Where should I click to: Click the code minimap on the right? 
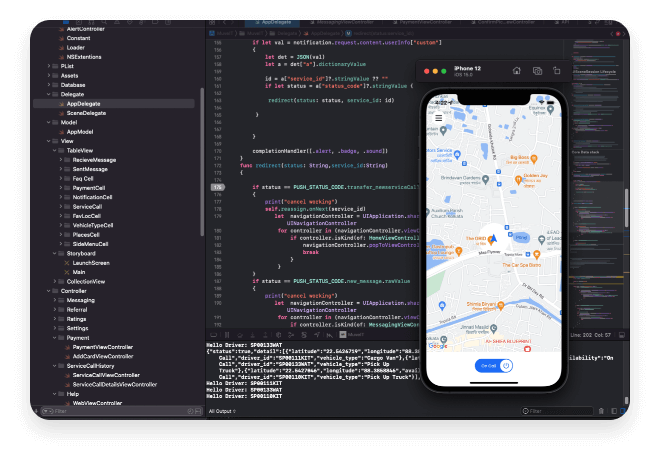pyautogui.click(x=597, y=185)
